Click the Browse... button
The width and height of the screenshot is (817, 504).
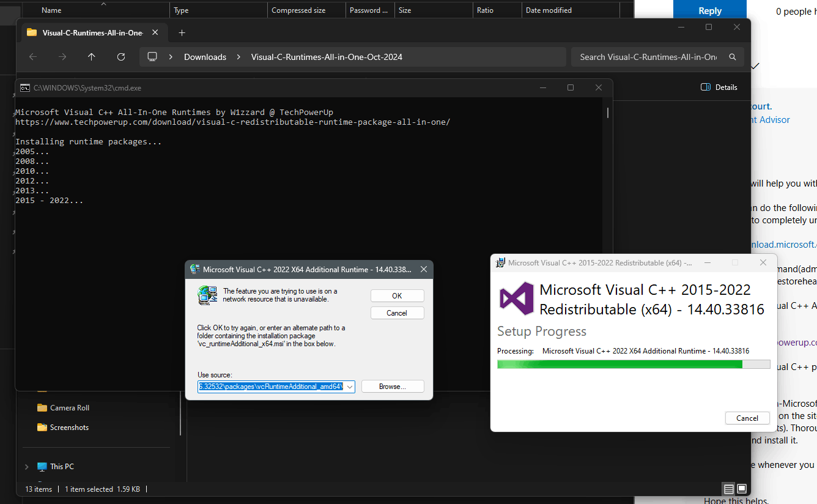click(x=393, y=387)
